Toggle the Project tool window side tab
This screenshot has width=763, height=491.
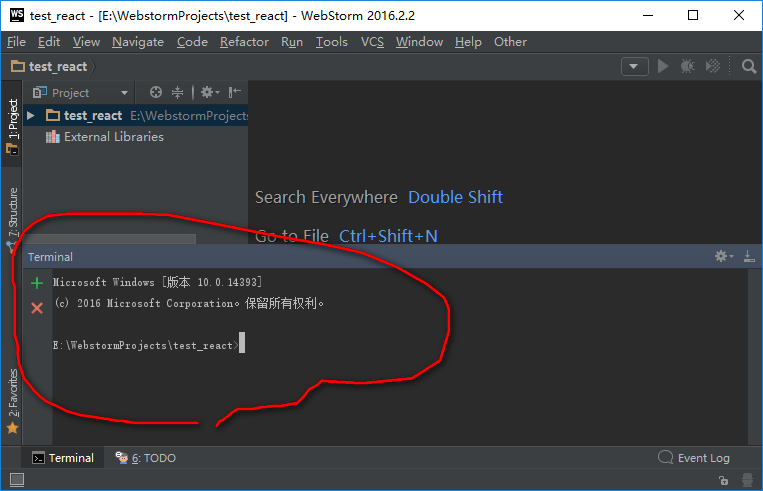click(13, 125)
